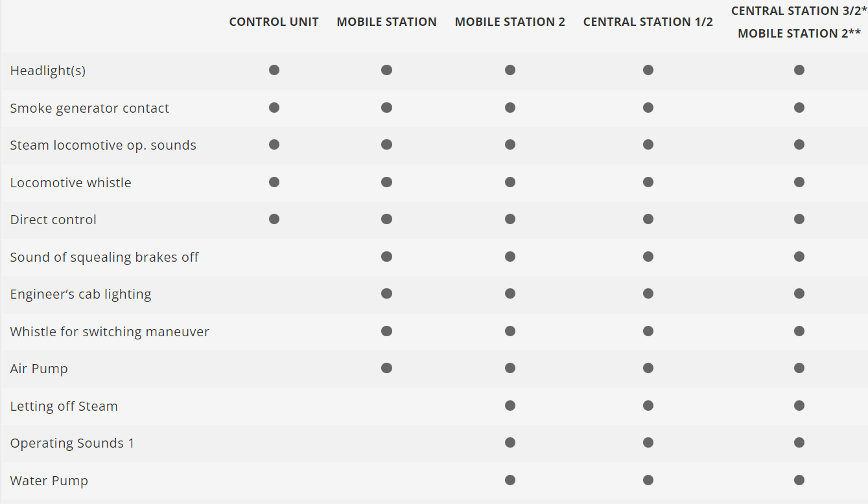The image size is (868, 504).
Task: Click the Water Pump row label
Action: click(49, 481)
